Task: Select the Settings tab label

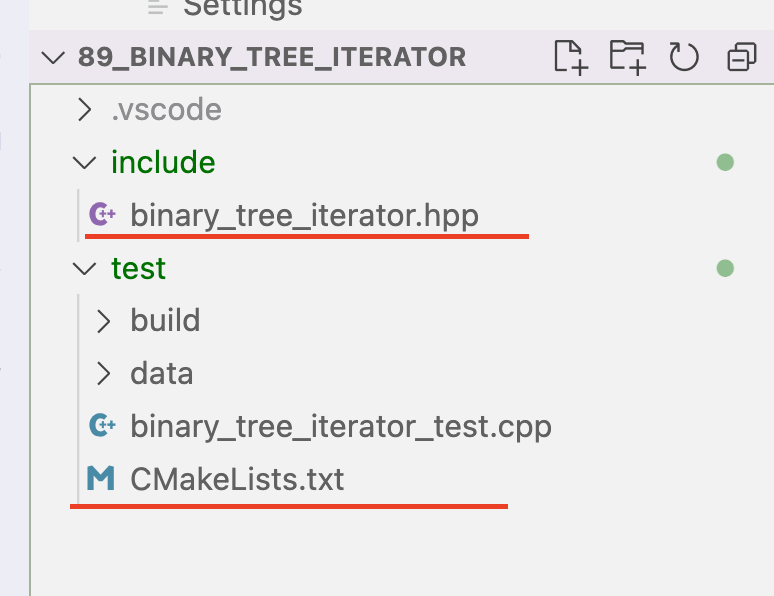Action: click(x=242, y=9)
